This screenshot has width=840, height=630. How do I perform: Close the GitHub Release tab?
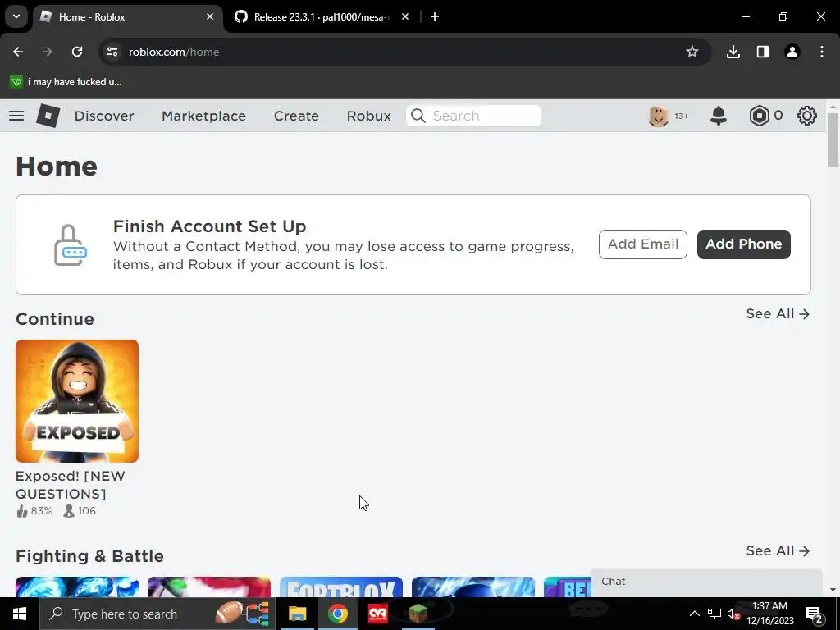click(x=405, y=16)
